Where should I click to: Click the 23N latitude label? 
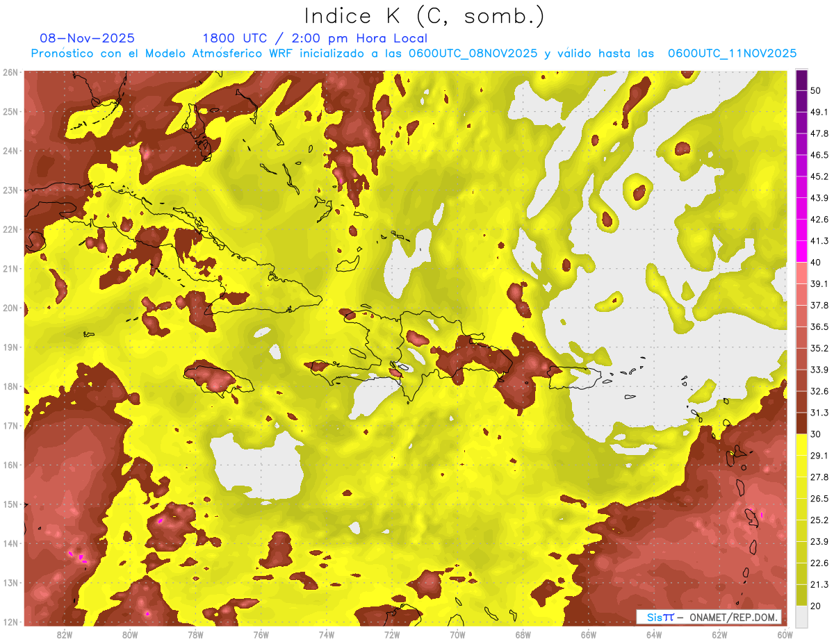[x=10, y=190]
